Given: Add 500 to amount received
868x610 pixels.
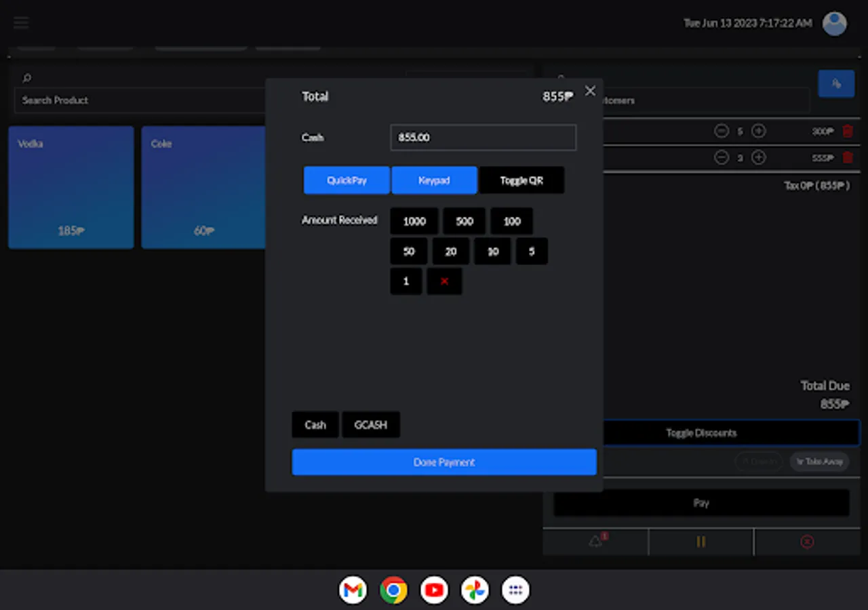Looking at the screenshot, I should pyautogui.click(x=465, y=222).
